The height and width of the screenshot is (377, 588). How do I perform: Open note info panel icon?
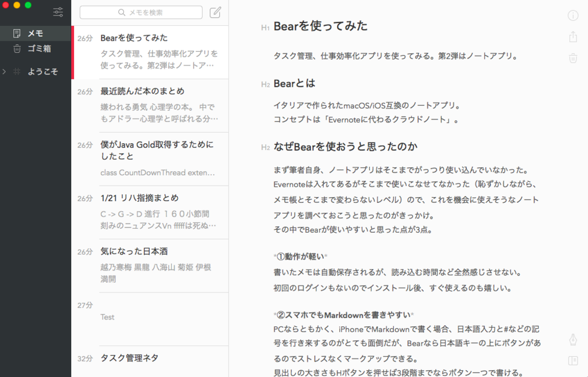pyautogui.click(x=573, y=16)
